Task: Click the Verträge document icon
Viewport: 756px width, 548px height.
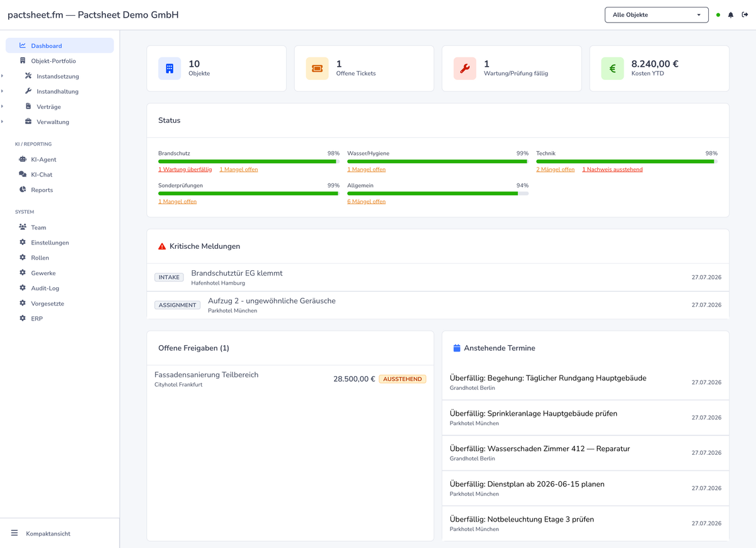Action: [28, 106]
